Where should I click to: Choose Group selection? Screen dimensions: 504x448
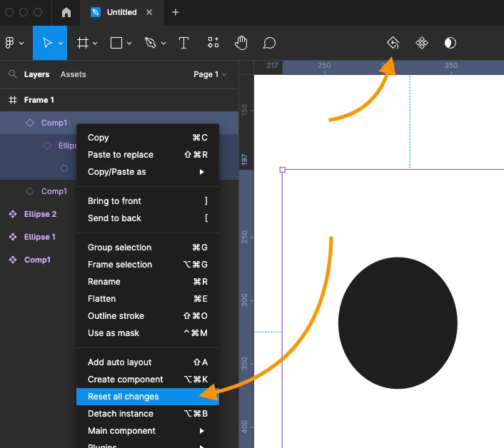point(148,248)
